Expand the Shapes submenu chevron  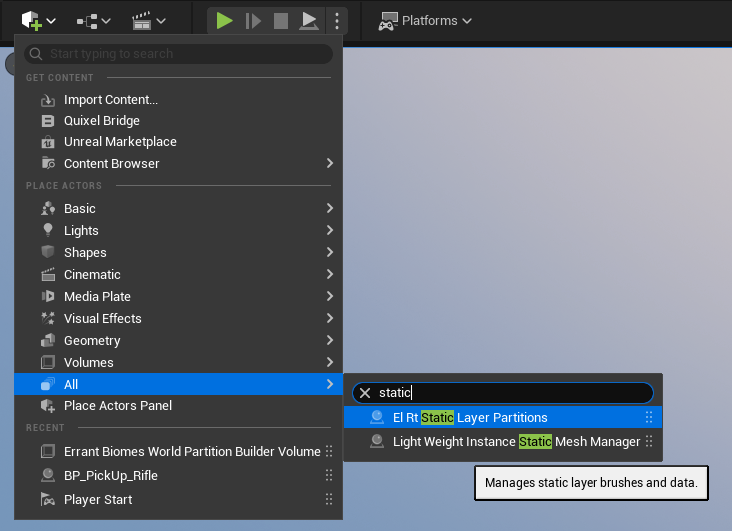330,252
